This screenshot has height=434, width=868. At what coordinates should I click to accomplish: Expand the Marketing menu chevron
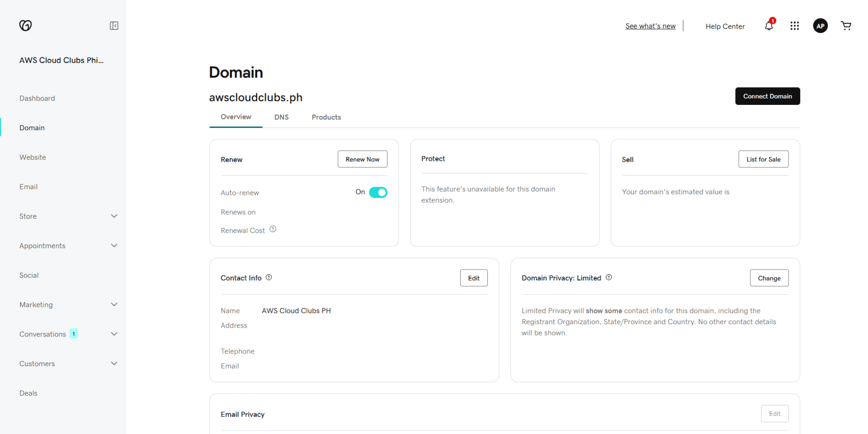pos(114,305)
